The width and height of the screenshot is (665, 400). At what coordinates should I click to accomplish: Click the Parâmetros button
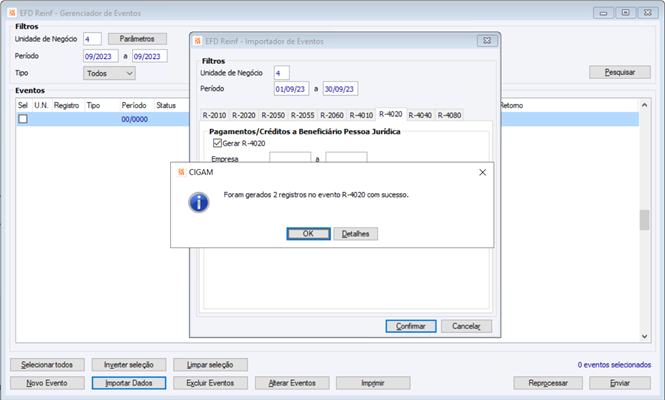(x=137, y=39)
